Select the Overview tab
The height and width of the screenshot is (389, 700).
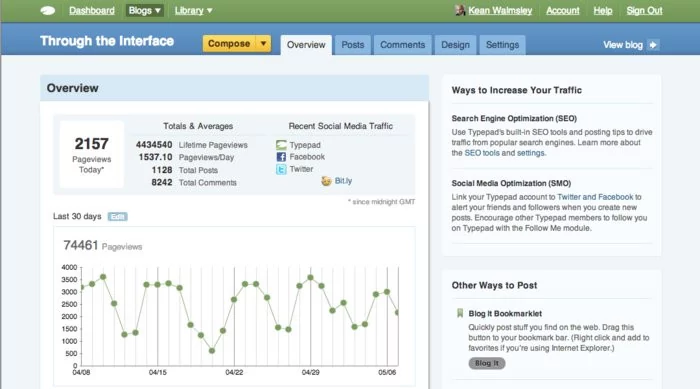tap(306, 45)
